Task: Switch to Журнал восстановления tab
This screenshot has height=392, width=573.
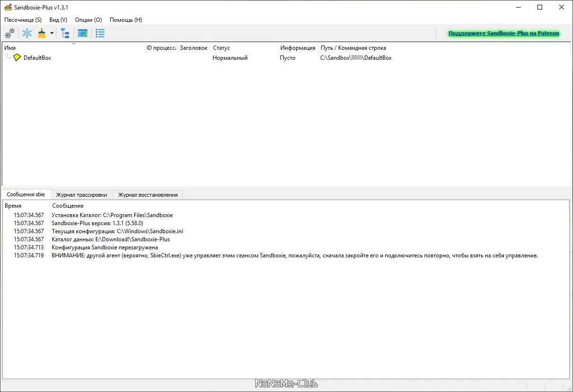Action: tap(148, 195)
